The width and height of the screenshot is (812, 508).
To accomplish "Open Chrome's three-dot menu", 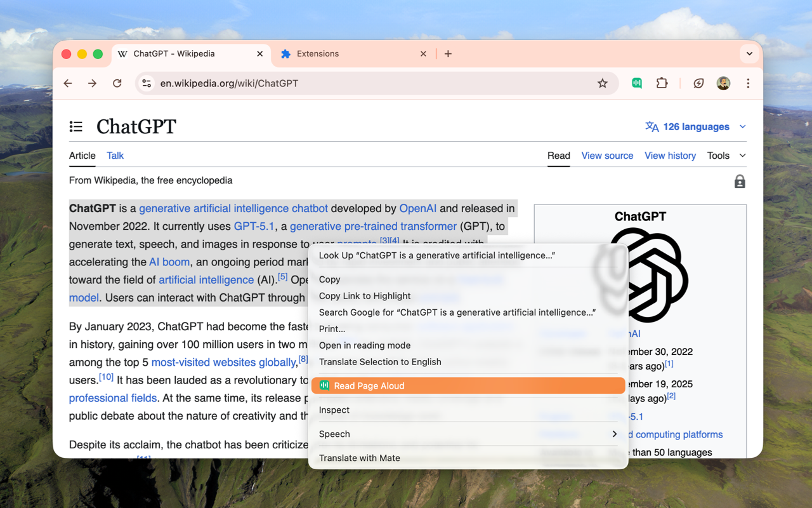I will point(748,83).
